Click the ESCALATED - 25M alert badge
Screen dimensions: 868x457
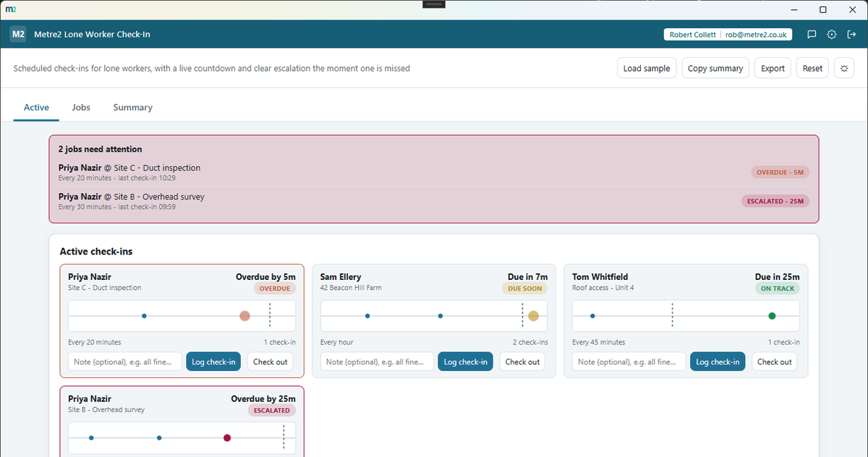click(775, 201)
